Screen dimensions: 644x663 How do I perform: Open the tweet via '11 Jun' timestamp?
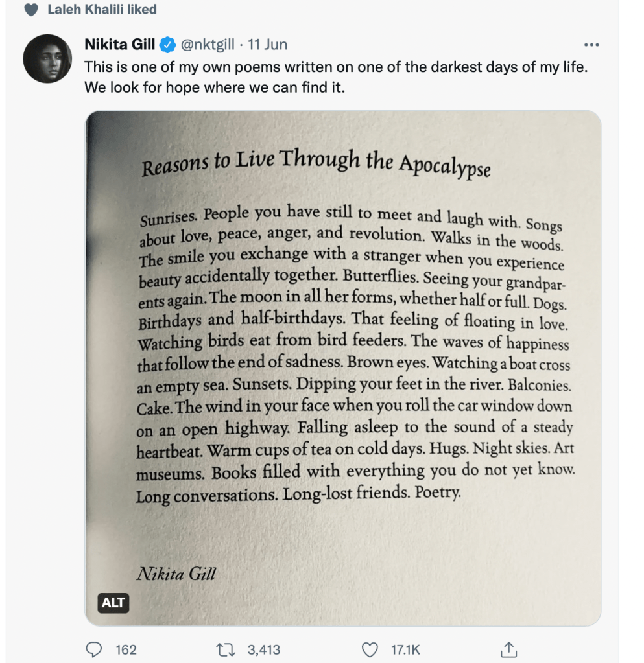267,45
